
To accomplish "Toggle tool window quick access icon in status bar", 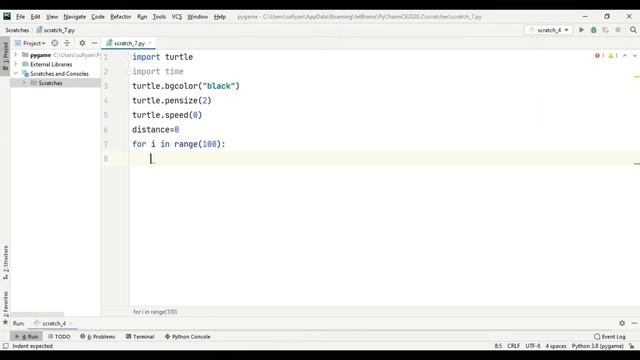I will pyautogui.click(x=5, y=346).
